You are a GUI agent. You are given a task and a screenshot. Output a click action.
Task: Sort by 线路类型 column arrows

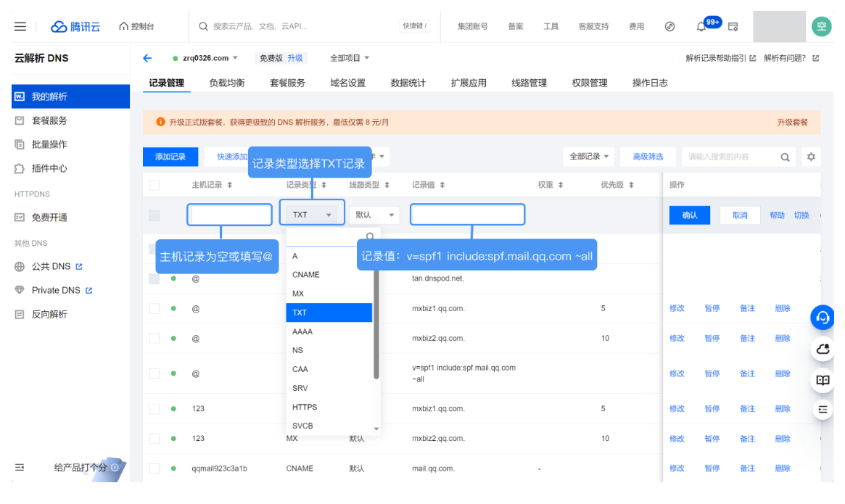[387, 185]
